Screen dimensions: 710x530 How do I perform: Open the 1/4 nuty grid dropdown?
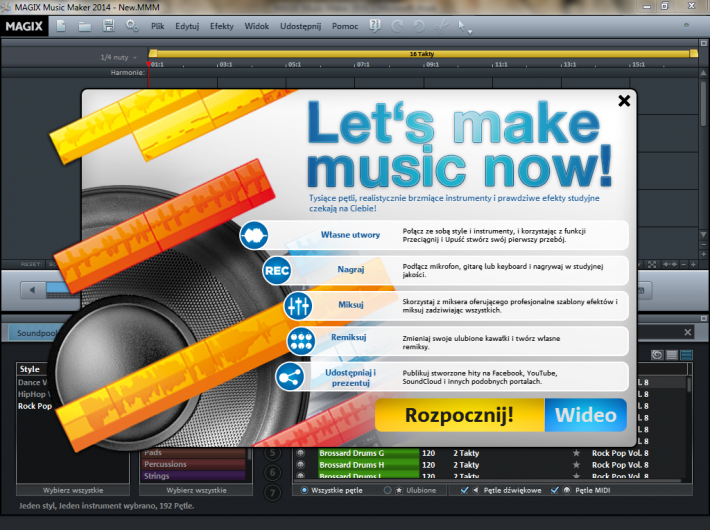[119, 58]
